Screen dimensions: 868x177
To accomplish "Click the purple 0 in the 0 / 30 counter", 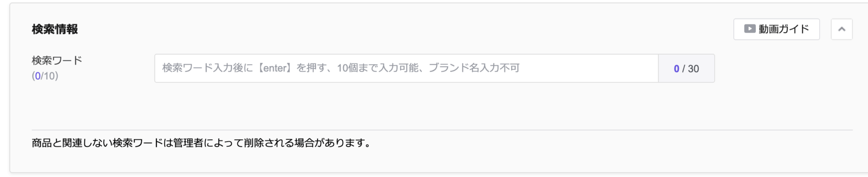I will pyautogui.click(x=676, y=68).
